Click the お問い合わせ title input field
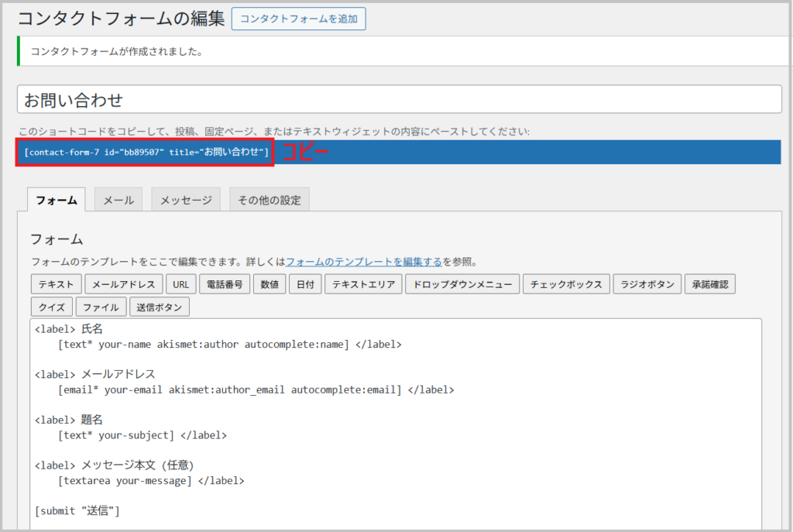 tap(399, 100)
